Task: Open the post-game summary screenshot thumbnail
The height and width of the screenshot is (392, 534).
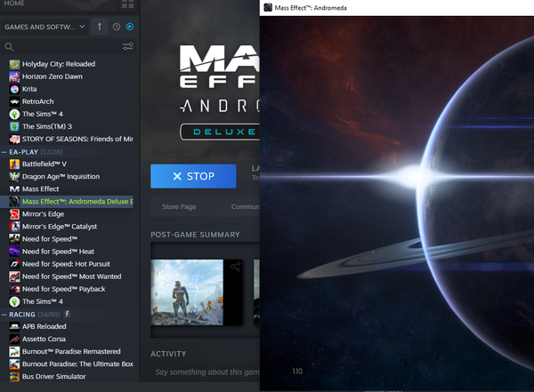Action: point(187,292)
